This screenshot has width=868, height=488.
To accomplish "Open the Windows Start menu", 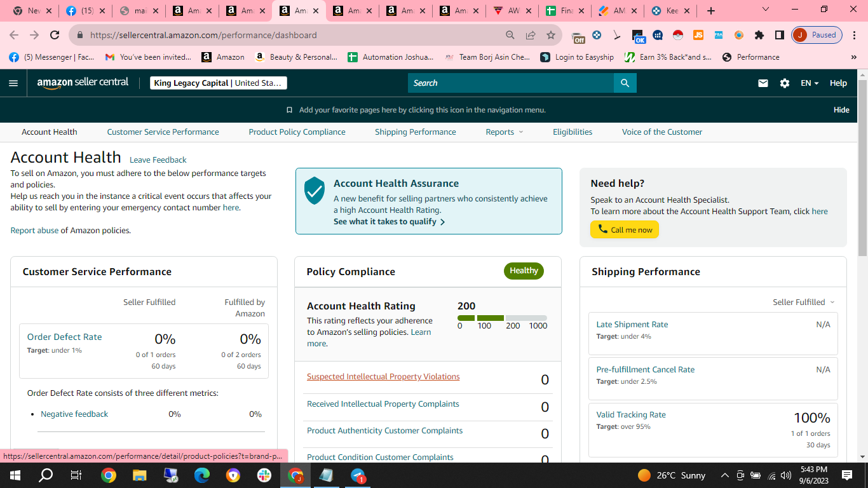I will 15,475.
